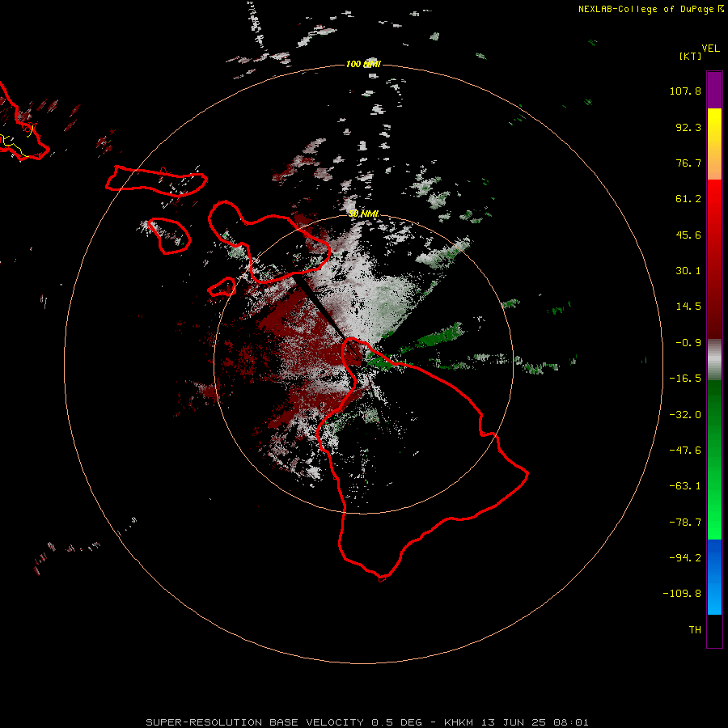This screenshot has width=728, height=728.
Task: Click the -47.6 velocity scale value
Action: pos(685,451)
